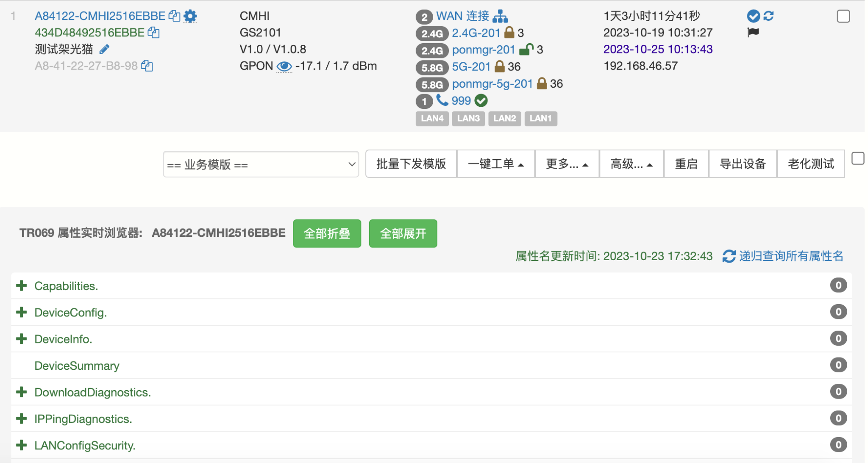Open the 高级... menu
The width and height of the screenshot is (868, 463).
[x=631, y=164]
